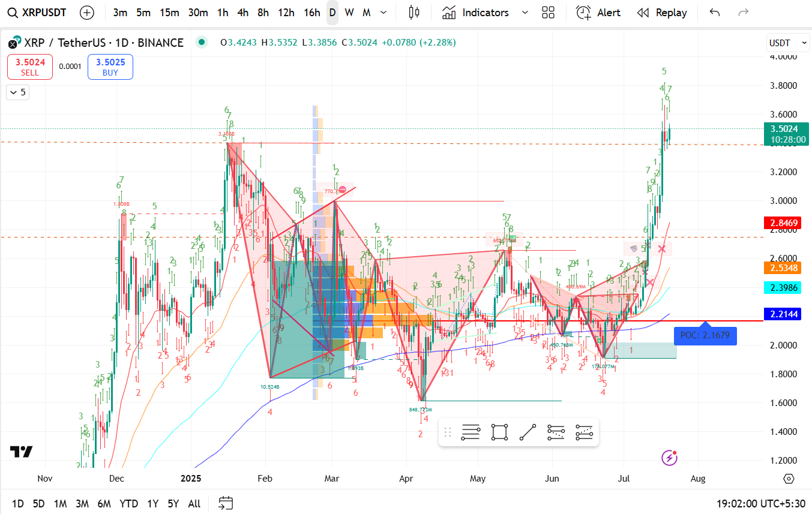Set the date range to 1D

coord(18,504)
